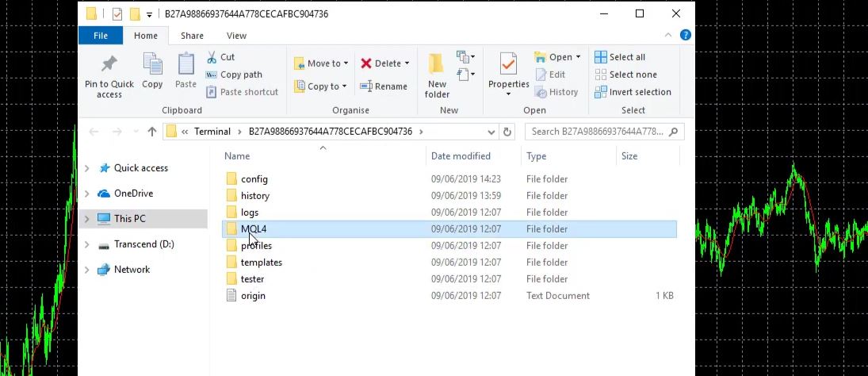Expand the Delete dropdown arrow
This screenshot has width=868, height=376.
[407, 63]
